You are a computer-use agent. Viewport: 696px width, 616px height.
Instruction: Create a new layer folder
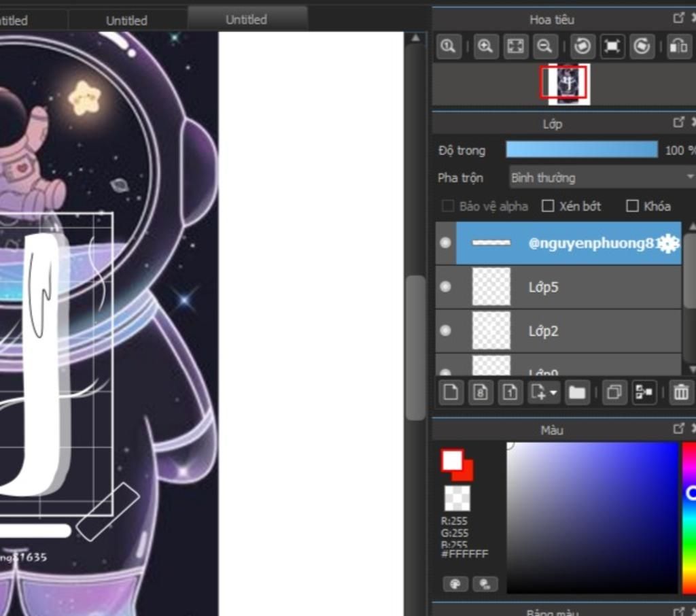tap(576, 392)
